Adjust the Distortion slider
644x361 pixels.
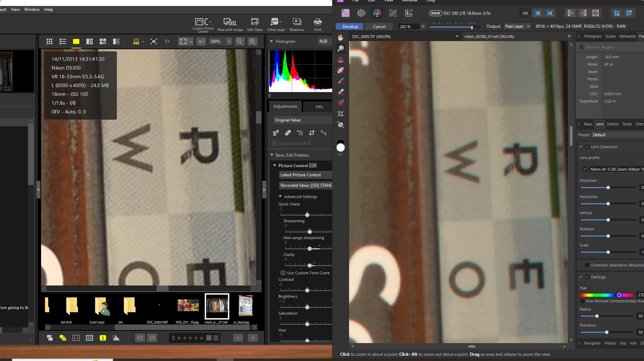(608, 188)
